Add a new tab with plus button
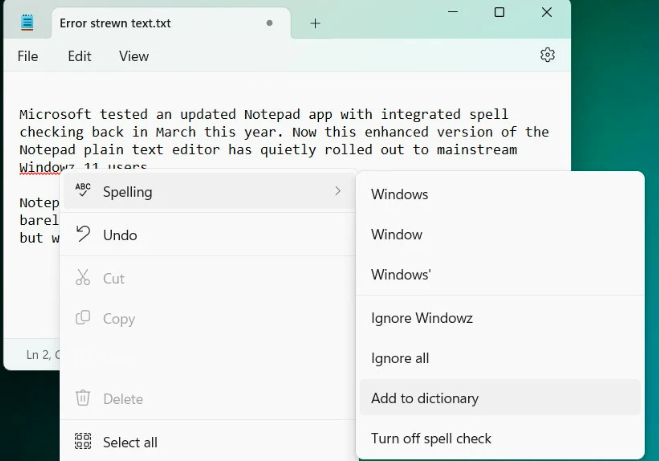This screenshot has height=461, width=659. click(x=315, y=24)
